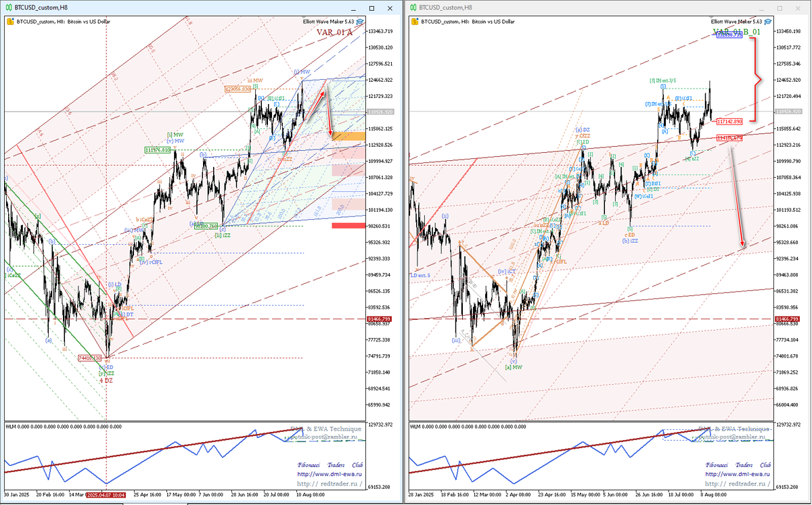The width and height of the screenshot is (812, 505).
Task: Select the 117142.890 red price label
Action: click(730, 121)
